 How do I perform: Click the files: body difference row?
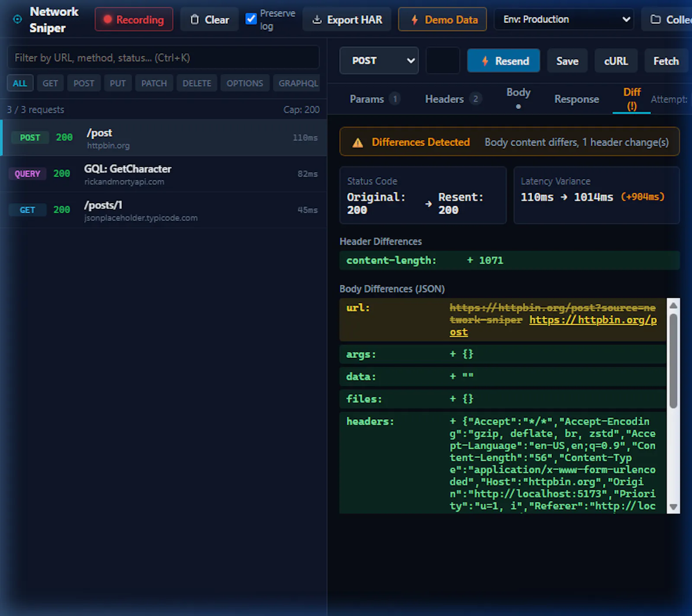pyautogui.click(x=503, y=399)
